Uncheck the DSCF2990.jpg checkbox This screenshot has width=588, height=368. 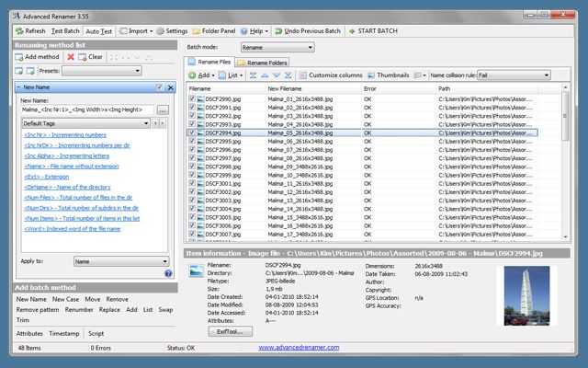tap(192, 98)
